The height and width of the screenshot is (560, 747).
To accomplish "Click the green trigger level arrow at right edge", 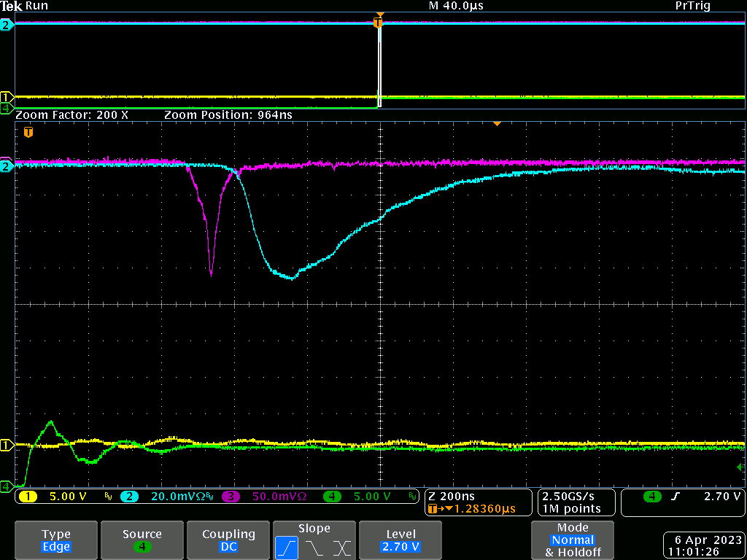I will [x=741, y=467].
